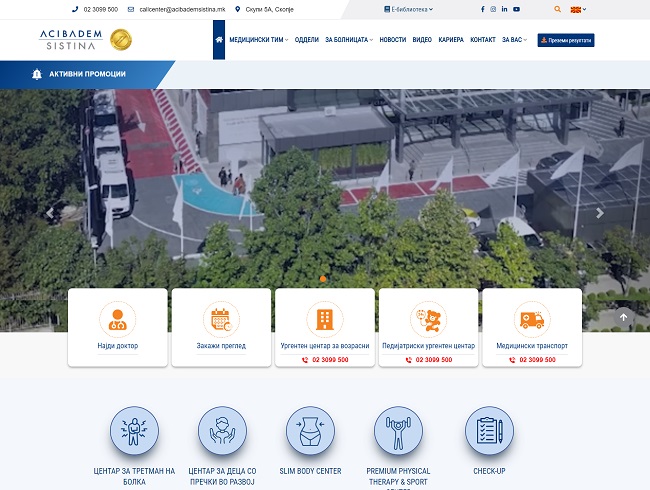Open the YouTube social icon
This screenshot has height=490, width=650.
point(516,9)
